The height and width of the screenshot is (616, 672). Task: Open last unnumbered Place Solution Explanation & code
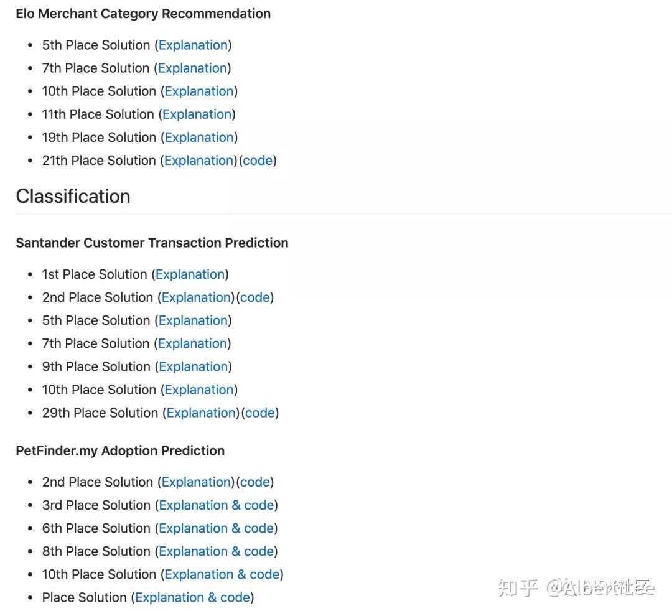pos(193,598)
